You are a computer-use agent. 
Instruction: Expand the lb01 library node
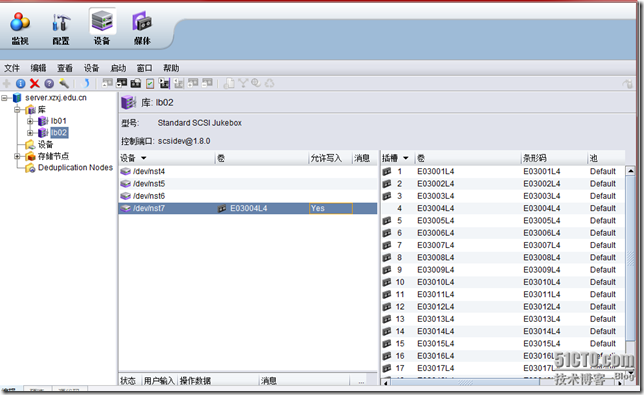point(30,122)
